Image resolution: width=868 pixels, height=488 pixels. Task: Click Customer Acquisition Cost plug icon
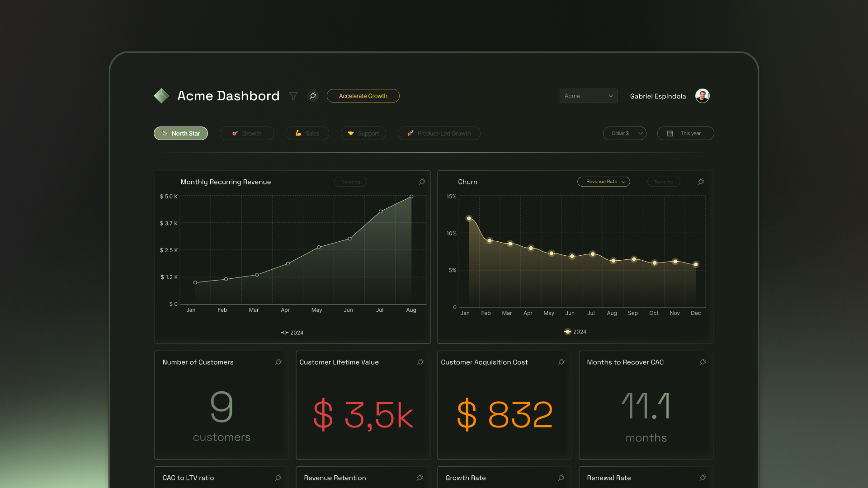pyautogui.click(x=561, y=362)
